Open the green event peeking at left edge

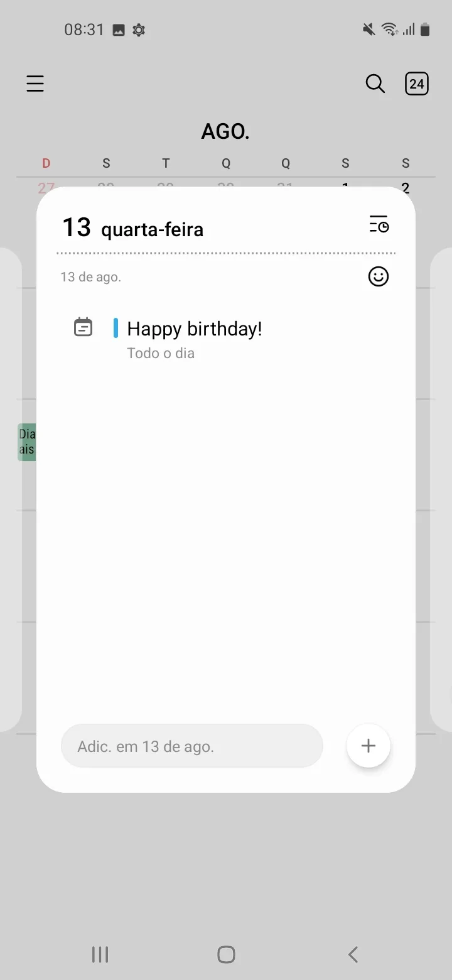(26, 442)
